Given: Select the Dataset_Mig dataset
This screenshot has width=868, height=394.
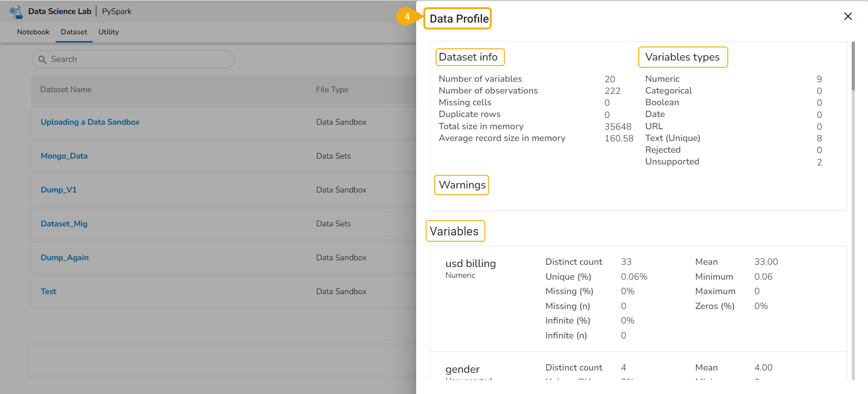Looking at the screenshot, I should click(x=64, y=224).
